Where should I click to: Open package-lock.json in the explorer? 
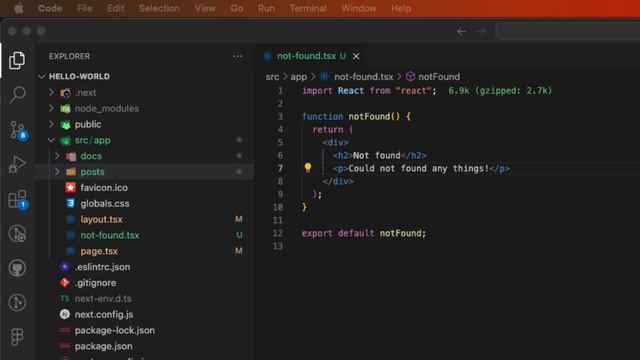point(145,330)
